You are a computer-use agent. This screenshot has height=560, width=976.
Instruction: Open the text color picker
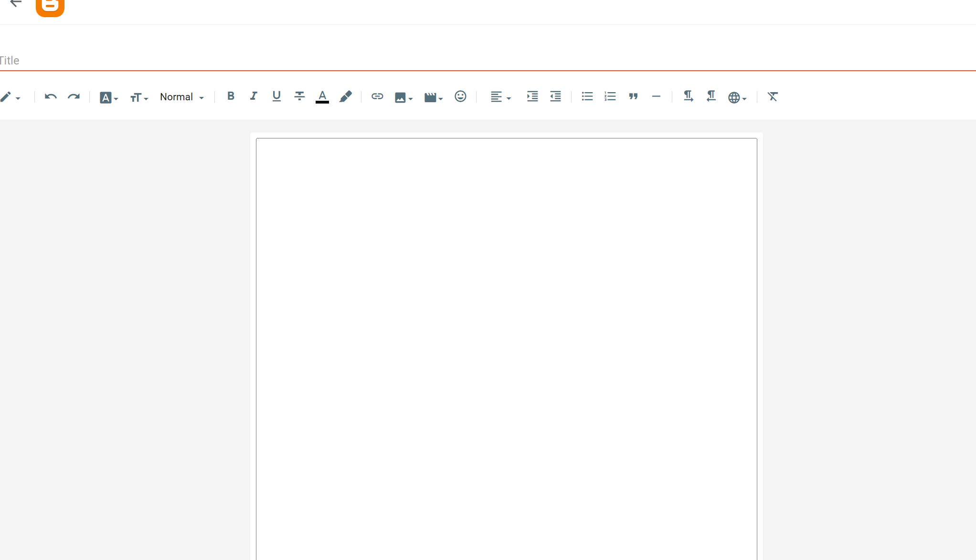pos(322,96)
